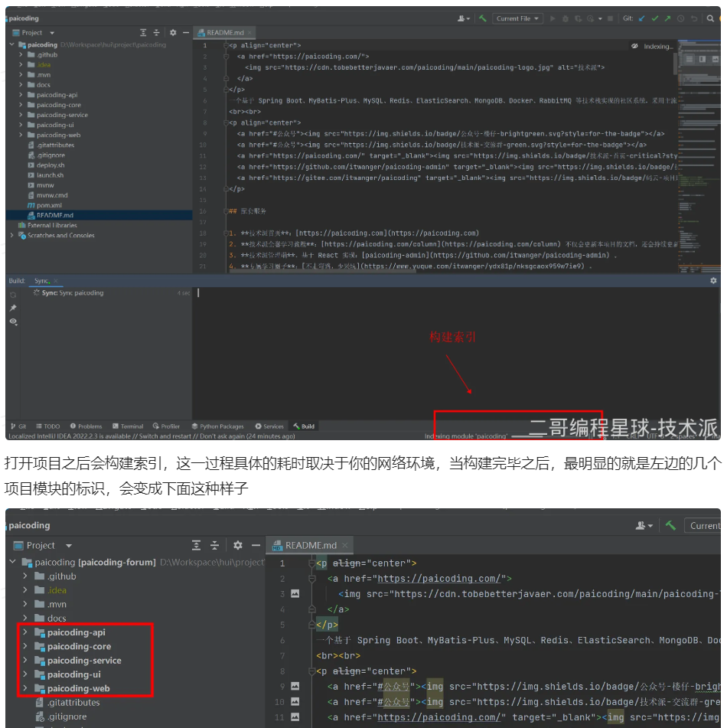Click the green hammer icon in the bottom screenshot

670,525
